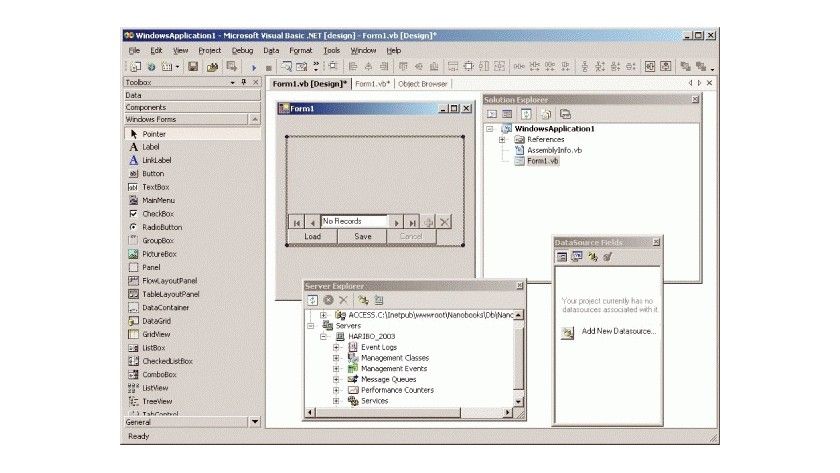Select the Pointer tool in Toolbox
The image size is (840, 473).
click(x=154, y=133)
